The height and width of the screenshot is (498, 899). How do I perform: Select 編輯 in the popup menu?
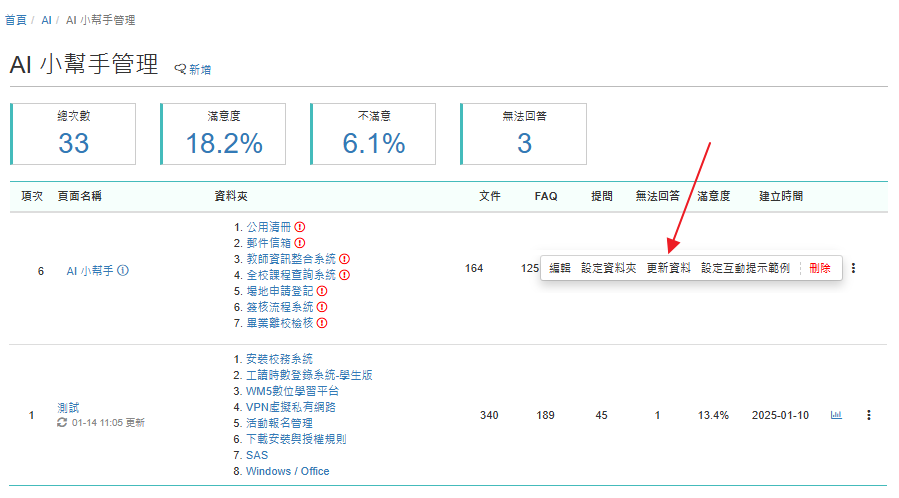click(560, 268)
